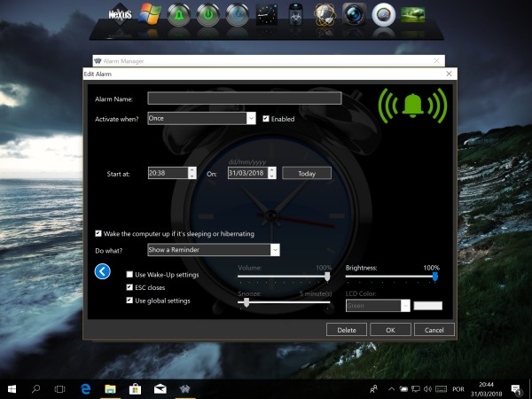Cancel editing the alarm
The width and height of the screenshot is (532, 399).
coord(434,329)
